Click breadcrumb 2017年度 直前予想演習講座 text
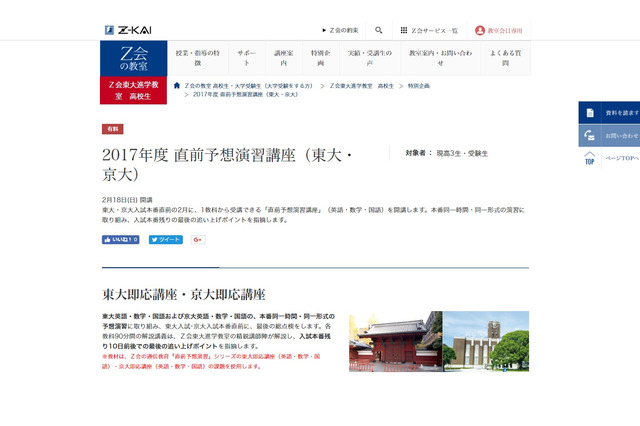 coord(246,94)
